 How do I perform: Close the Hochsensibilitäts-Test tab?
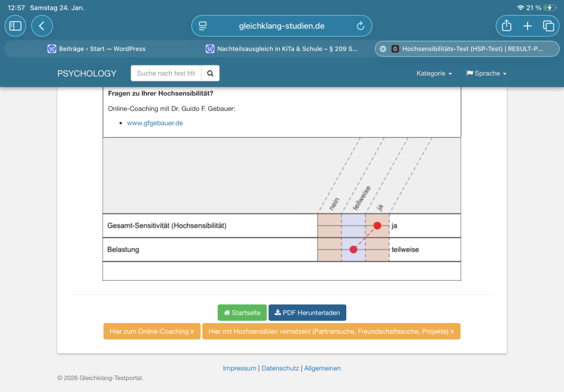383,49
